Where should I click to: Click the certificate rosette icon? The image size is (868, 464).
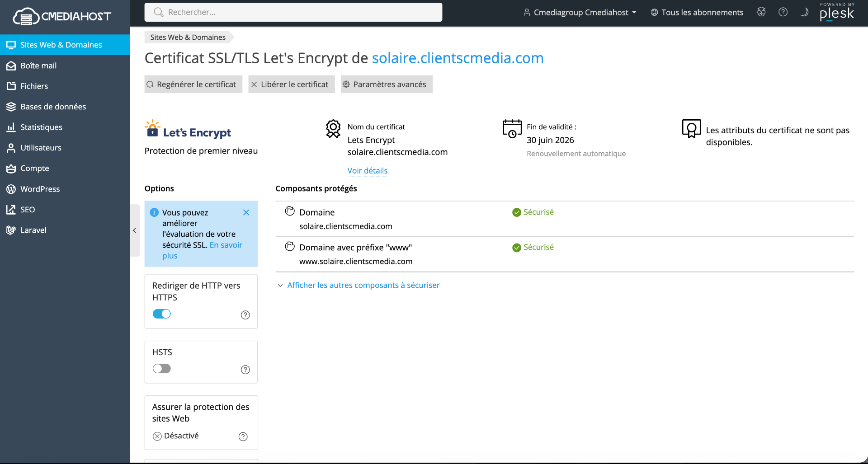coord(333,129)
